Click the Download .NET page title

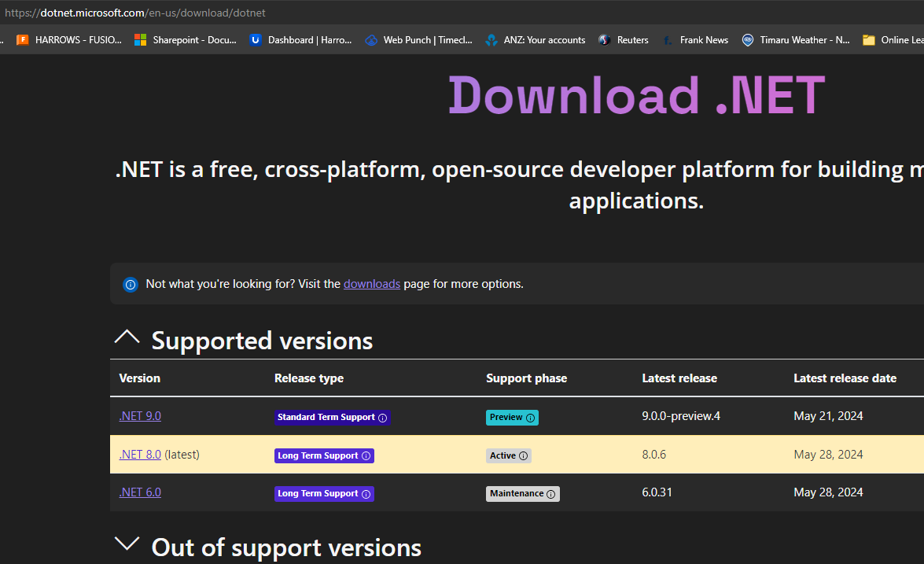[636, 95]
